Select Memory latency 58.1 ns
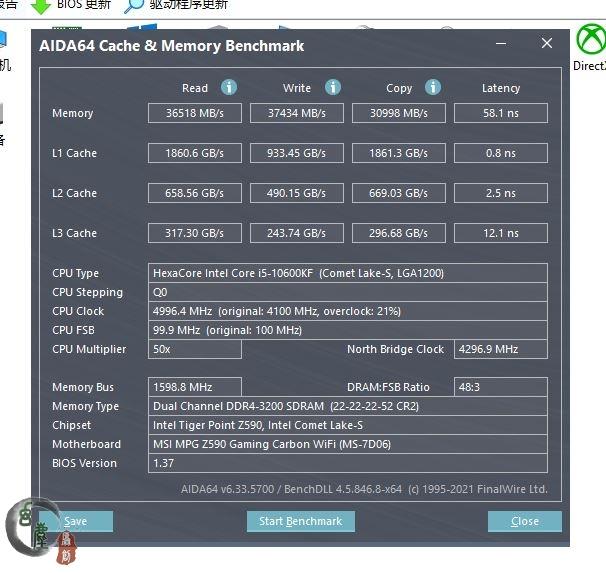606x573 pixels. (x=501, y=113)
